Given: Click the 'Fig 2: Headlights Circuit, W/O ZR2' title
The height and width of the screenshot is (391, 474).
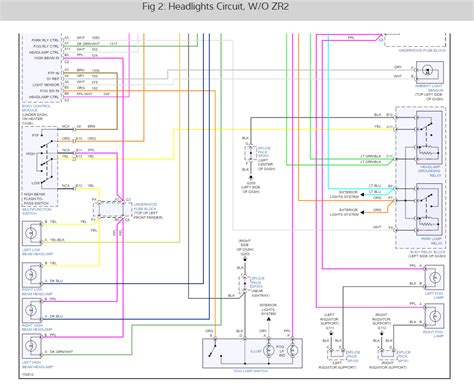Looking at the screenshot, I should point(215,7).
